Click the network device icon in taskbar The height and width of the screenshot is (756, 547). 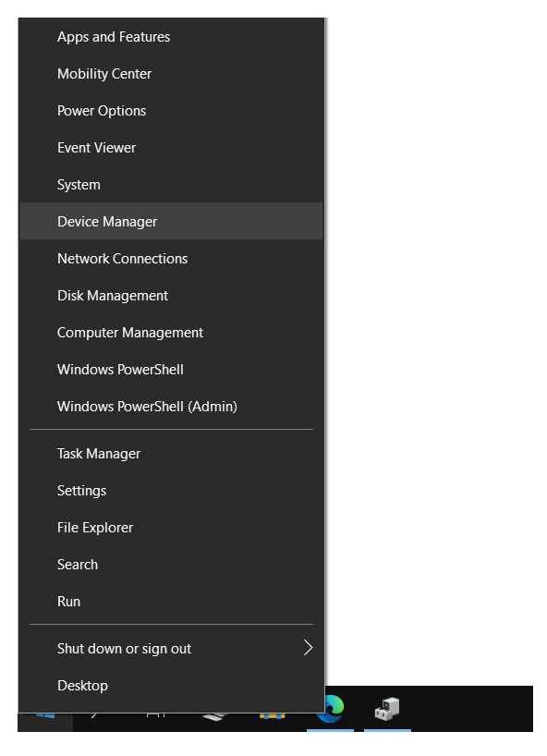[387, 709]
